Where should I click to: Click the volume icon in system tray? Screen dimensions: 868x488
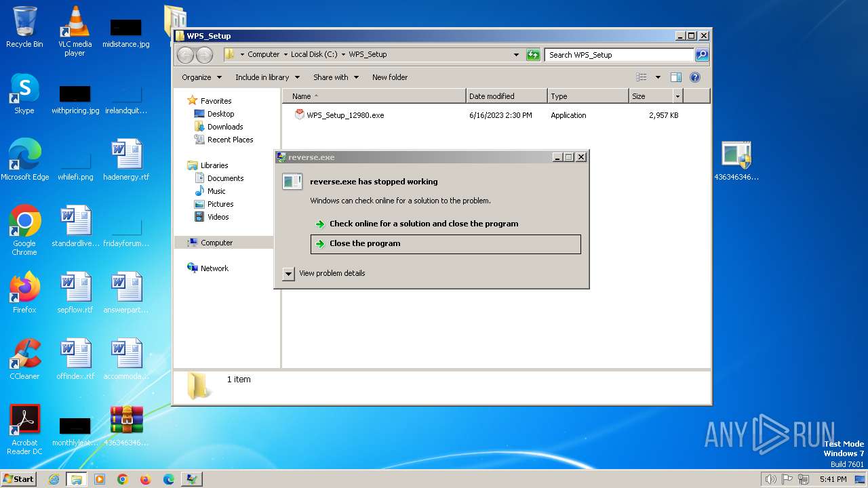point(770,479)
